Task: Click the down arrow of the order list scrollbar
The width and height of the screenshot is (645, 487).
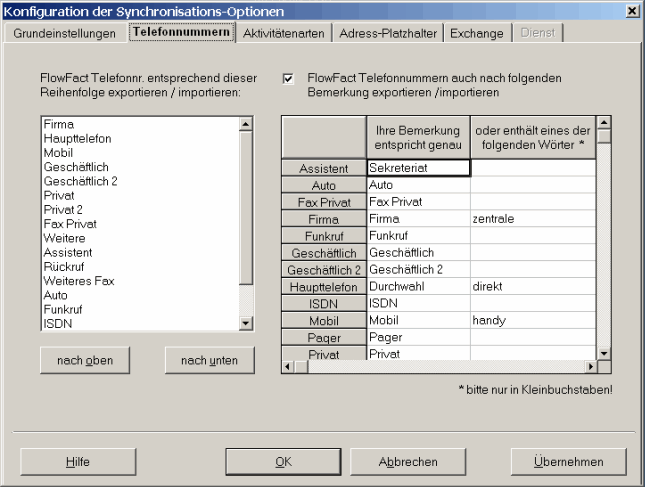Action: point(246,323)
